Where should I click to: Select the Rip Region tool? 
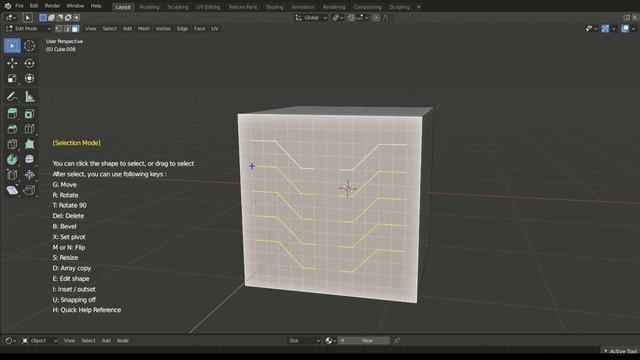[29, 190]
